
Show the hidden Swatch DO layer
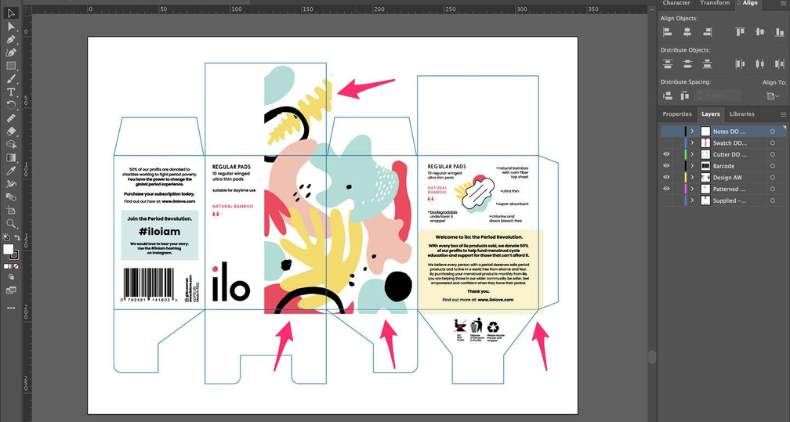[666, 143]
